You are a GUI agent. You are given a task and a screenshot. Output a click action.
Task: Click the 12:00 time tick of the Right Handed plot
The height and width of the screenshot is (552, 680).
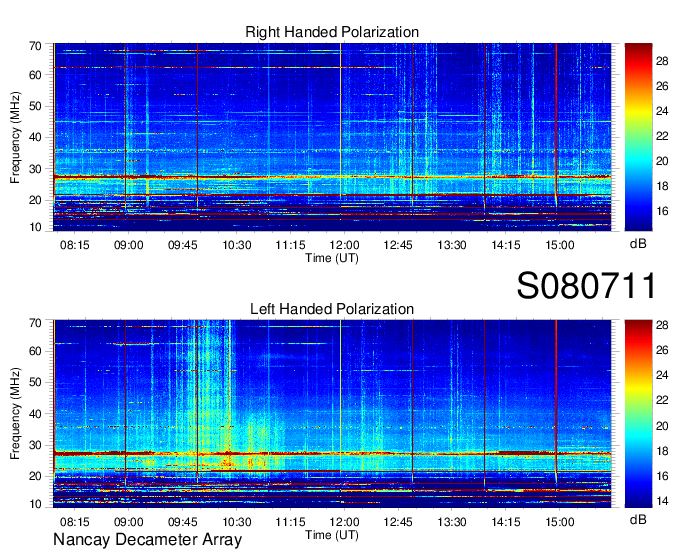pyautogui.click(x=344, y=245)
